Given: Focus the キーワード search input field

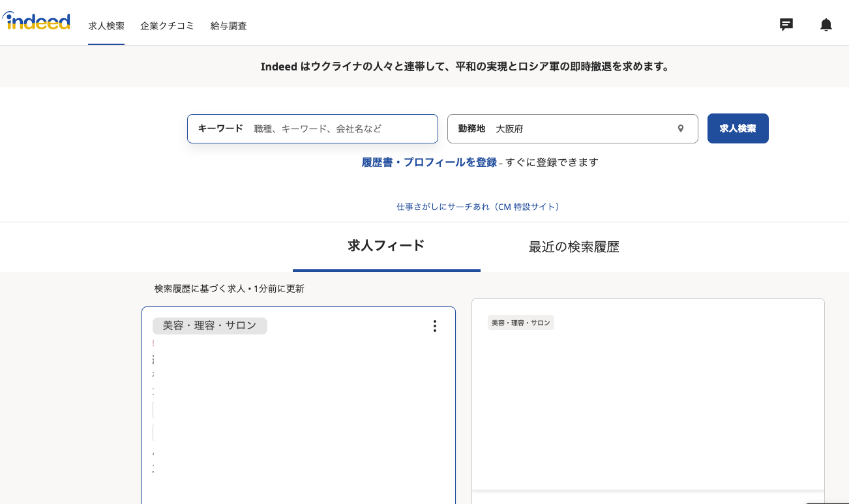Looking at the screenshot, I should pyautogui.click(x=342, y=129).
